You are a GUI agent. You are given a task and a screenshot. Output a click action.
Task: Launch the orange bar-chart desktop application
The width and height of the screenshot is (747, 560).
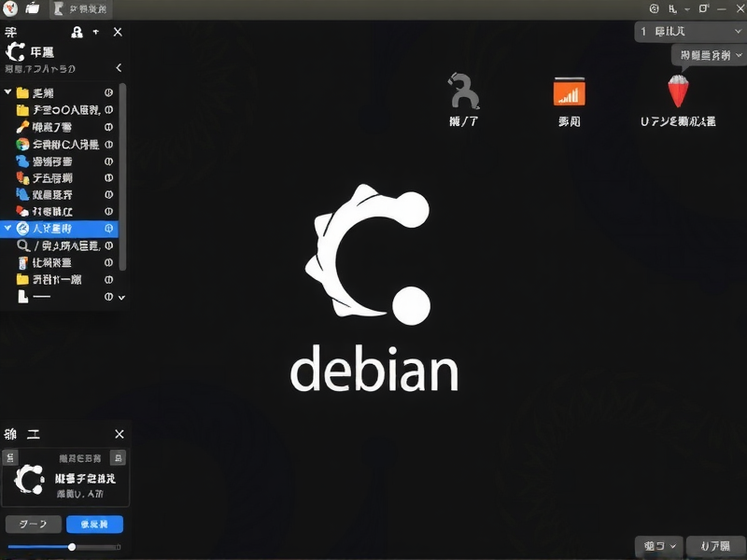pyautogui.click(x=570, y=93)
